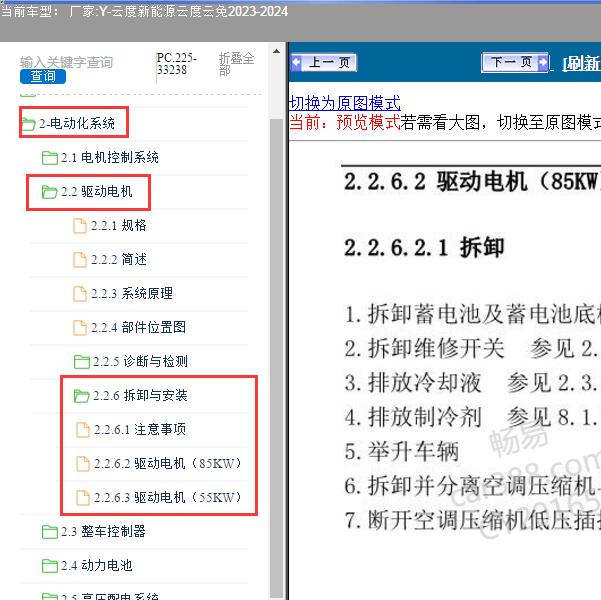
Task: Open the 2.1 电机控制系统 entry
Action: [110, 157]
